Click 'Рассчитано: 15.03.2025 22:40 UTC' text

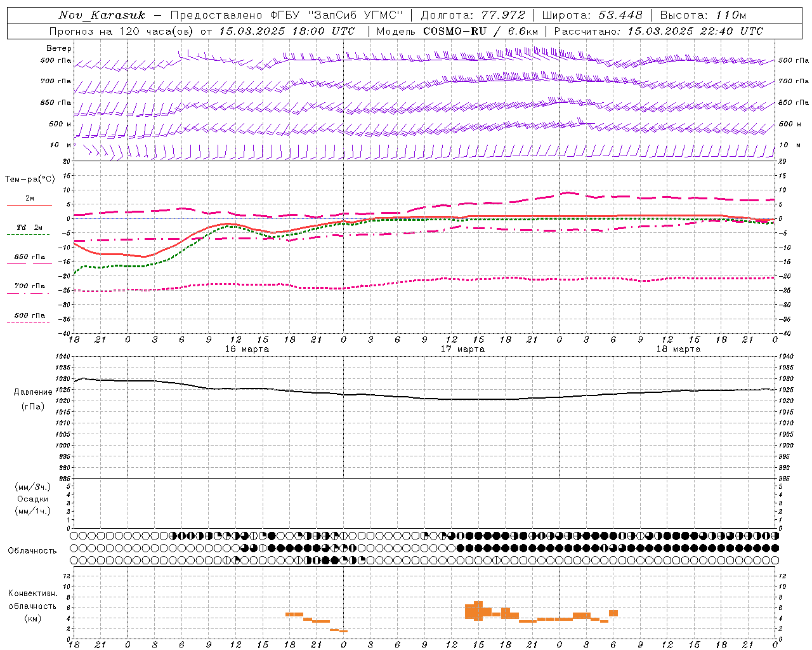pyautogui.click(x=658, y=31)
